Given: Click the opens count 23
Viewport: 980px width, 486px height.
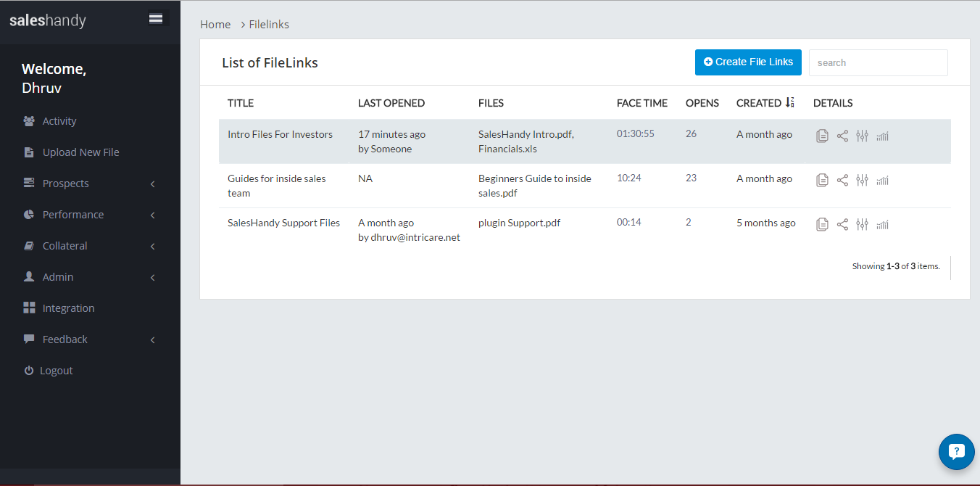Looking at the screenshot, I should (692, 178).
